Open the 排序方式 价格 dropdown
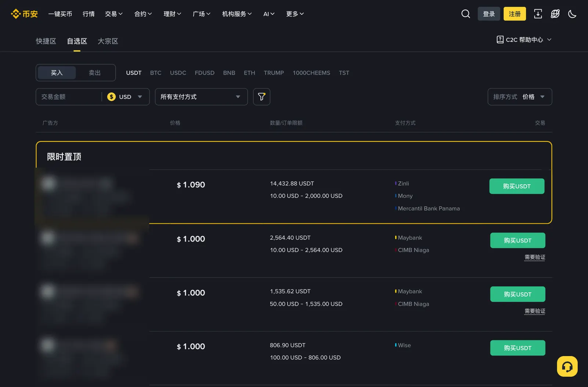This screenshot has width=588, height=387. tap(520, 97)
